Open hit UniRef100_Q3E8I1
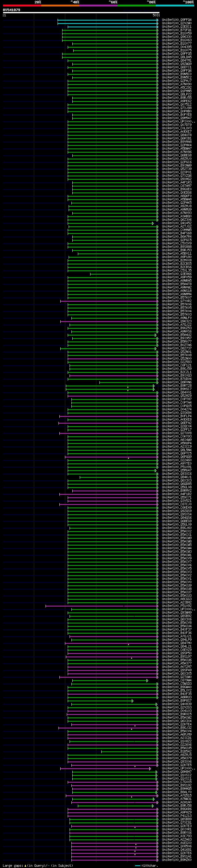This screenshot has width=197, height=868. (x=176, y=26)
